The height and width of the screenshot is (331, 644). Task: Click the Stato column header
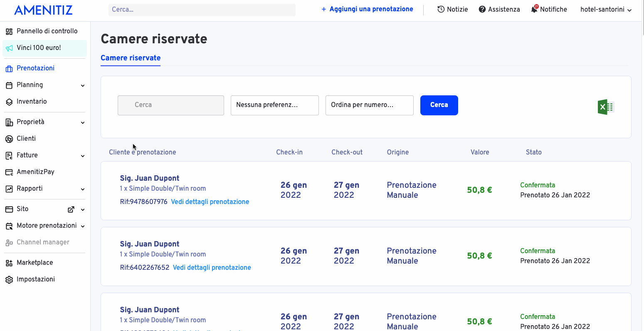pyautogui.click(x=534, y=152)
